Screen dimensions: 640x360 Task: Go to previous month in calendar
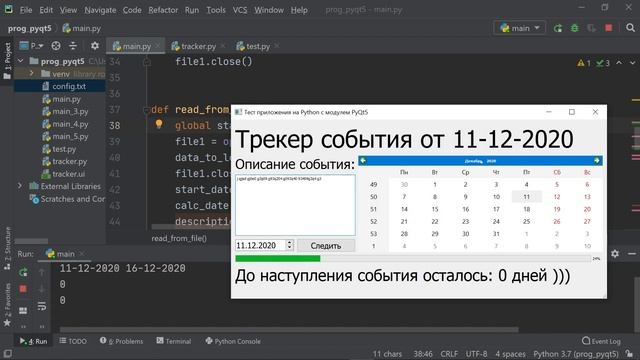pyautogui.click(x=363, y=161)
